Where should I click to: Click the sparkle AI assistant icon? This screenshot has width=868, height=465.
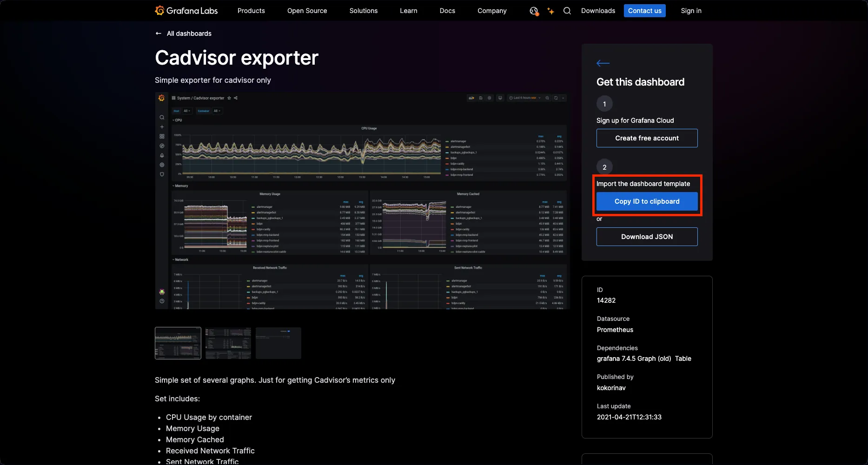point(550,11)
